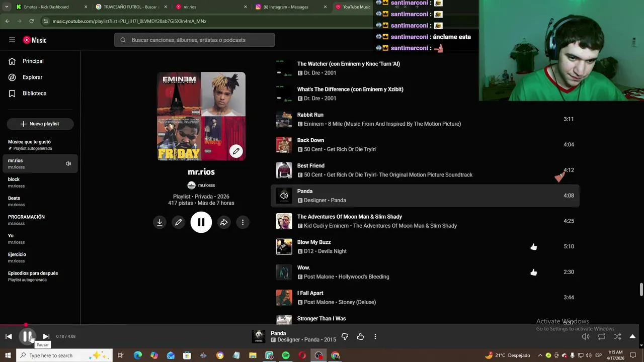Open 'Stoney (Deluxe)' album link
This screenshot has height=362, width=644.
pos(357,302)
